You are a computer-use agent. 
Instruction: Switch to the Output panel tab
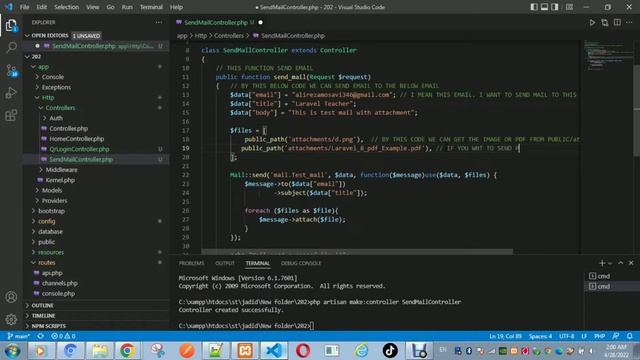[224, 263]
